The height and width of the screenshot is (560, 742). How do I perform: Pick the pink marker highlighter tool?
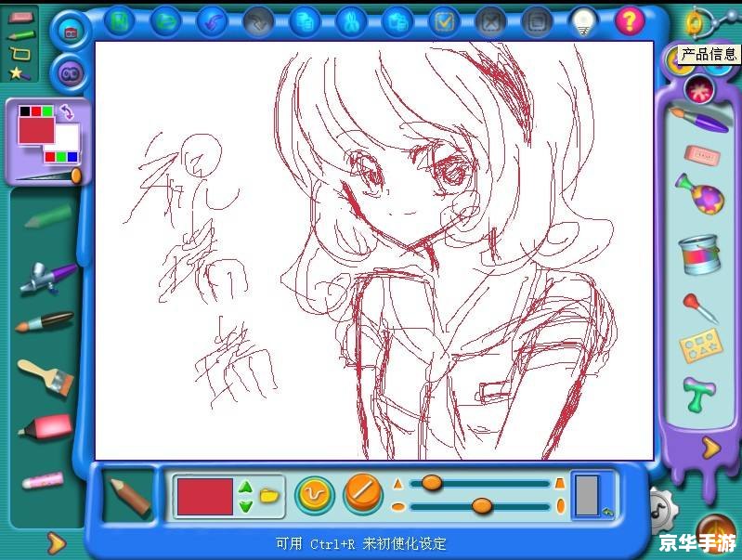46,427
